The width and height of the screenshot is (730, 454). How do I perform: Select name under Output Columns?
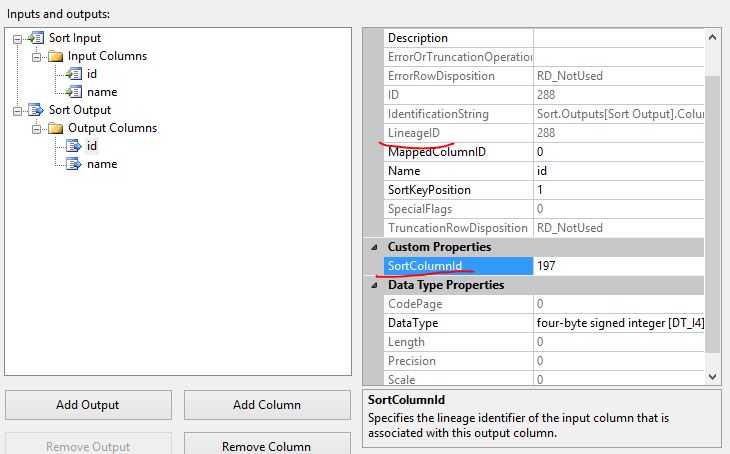coord(102,164)
